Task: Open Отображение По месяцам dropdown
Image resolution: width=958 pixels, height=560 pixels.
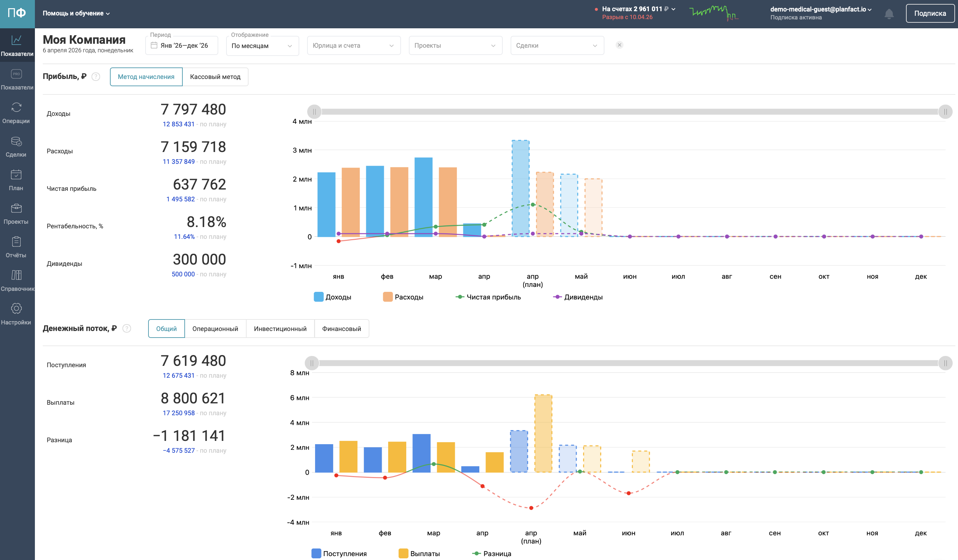Action: [262, 46]
